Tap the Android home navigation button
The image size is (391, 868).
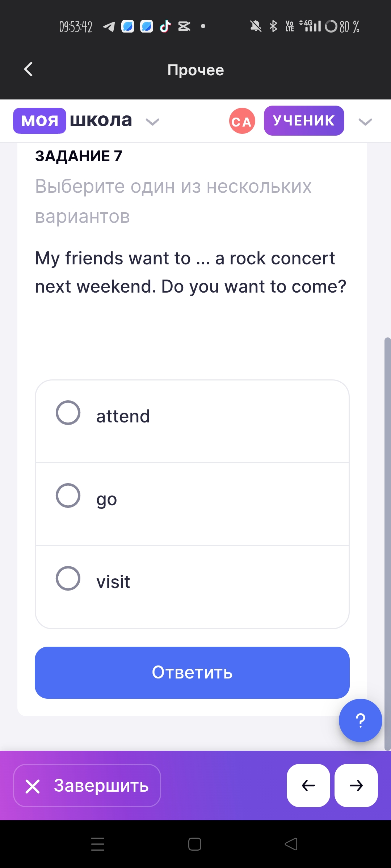[x=195, y=844]
